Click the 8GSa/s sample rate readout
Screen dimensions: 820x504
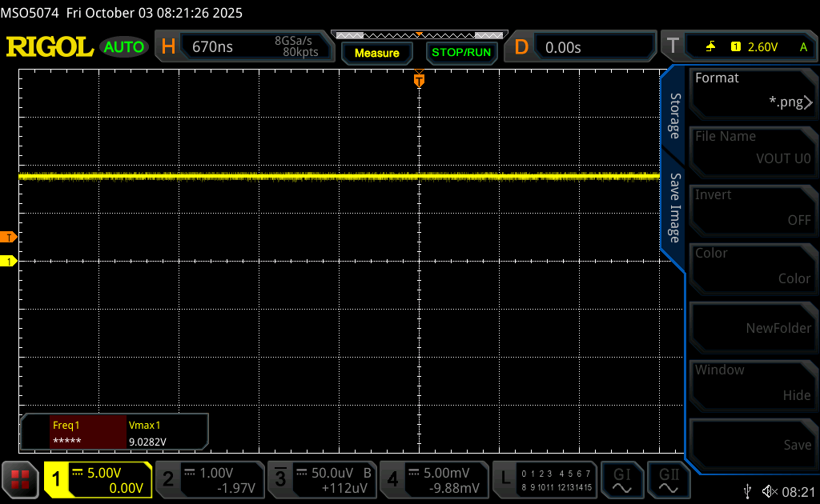pyautogui.click(x=293, y=41)
